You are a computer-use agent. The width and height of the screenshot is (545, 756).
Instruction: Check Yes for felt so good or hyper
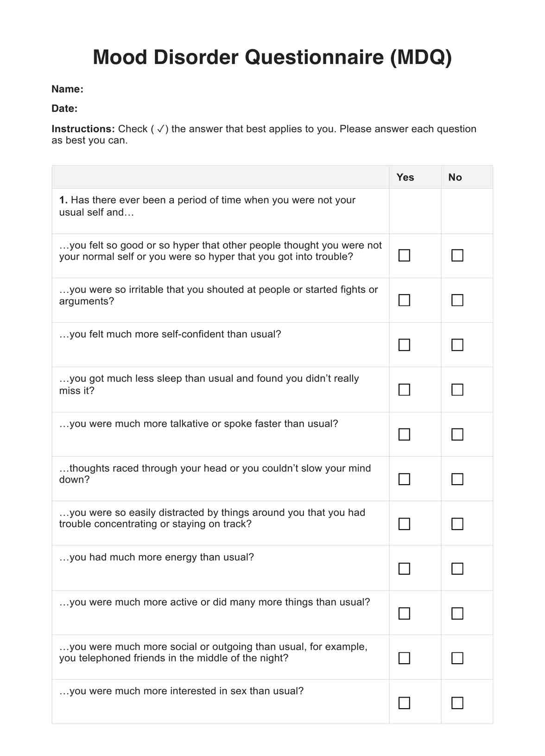point(404,256)
